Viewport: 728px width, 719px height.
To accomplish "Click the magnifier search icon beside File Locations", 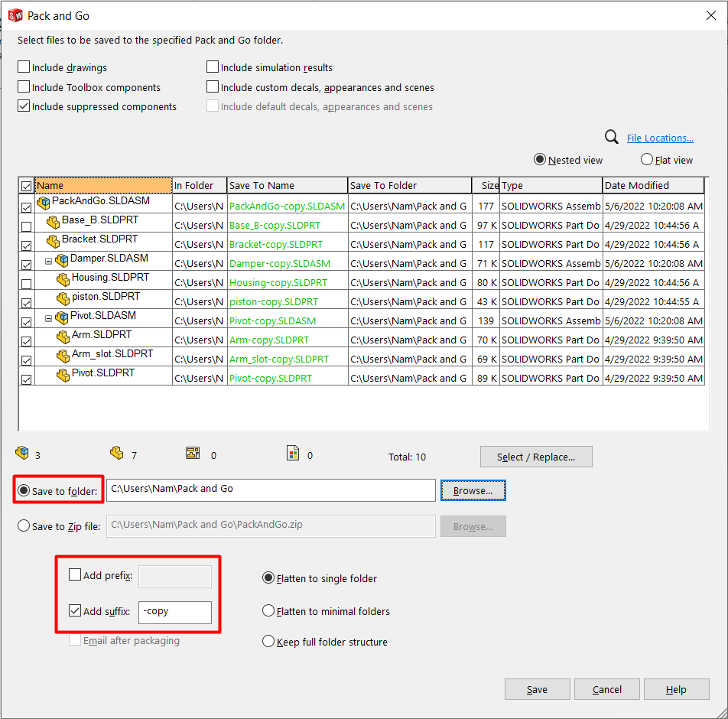I will point(612,137).
